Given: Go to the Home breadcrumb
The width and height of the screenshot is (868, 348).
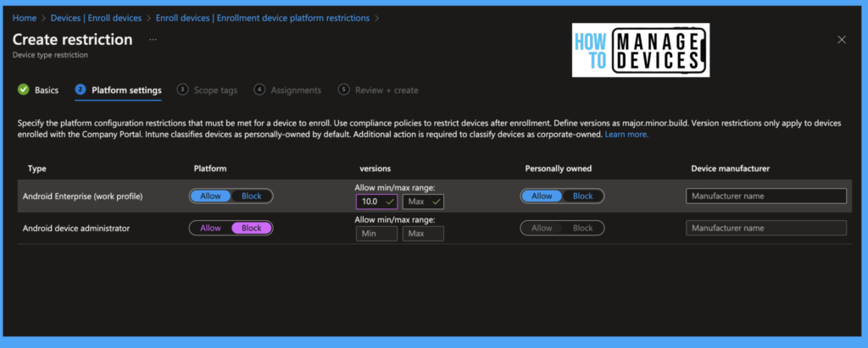Looking at the screenshot, I should (x=25, y=19).
